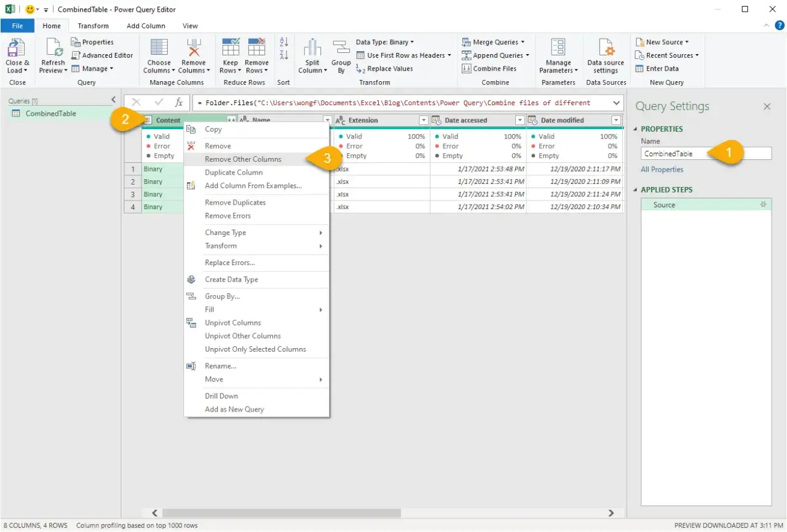This screenshot has height=532, width=787.
Task: Switch to the View tab
Action: 191,26
